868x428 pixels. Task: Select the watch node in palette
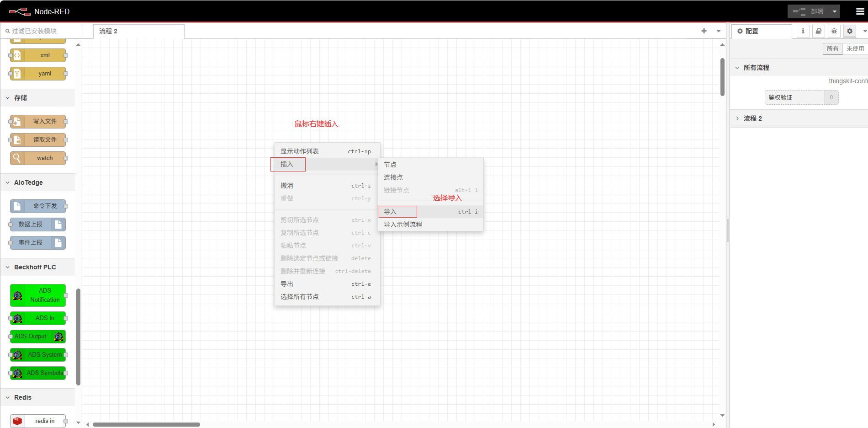click(38, 158)
